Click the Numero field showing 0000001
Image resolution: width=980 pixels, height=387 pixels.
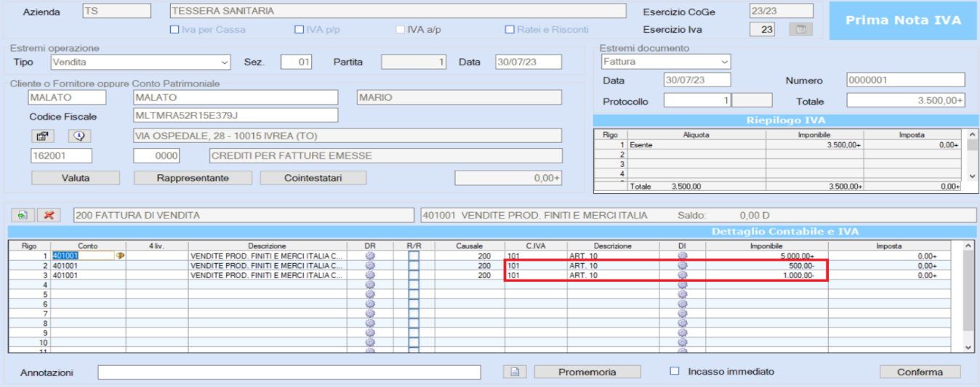tap(906, 81)
